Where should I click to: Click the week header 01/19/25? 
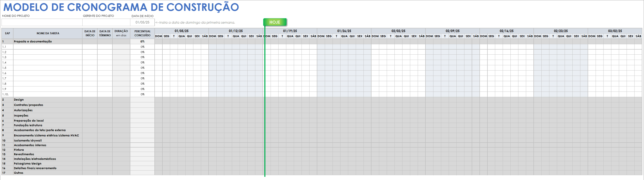coord(290,31)
